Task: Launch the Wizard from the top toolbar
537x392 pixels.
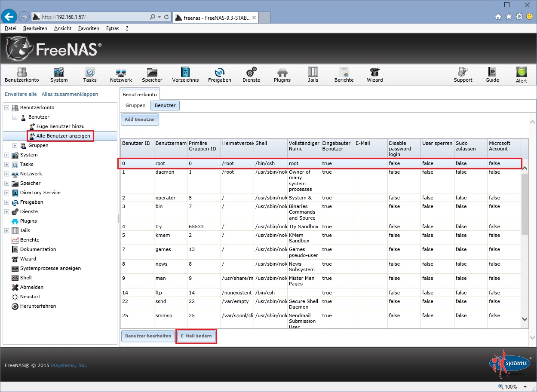Action: pos(375,74)
